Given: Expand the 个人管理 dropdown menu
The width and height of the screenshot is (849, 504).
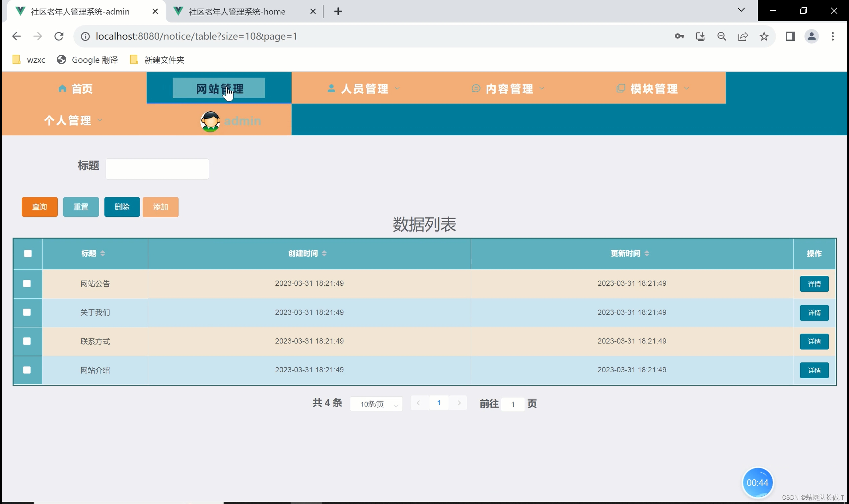Looking at the screenshot, I should (72, 120).
